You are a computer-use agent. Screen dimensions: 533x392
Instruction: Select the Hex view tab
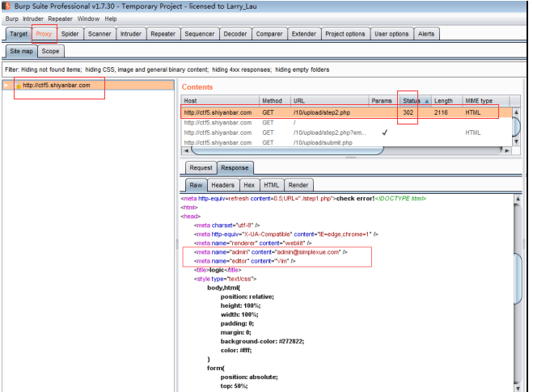(249, 185)
